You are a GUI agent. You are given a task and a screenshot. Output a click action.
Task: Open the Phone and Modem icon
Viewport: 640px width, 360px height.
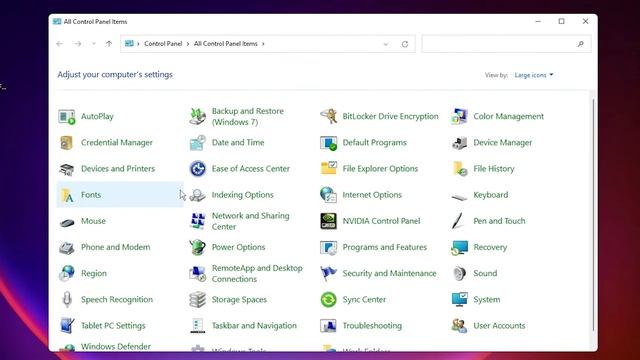tap(67, 247)
